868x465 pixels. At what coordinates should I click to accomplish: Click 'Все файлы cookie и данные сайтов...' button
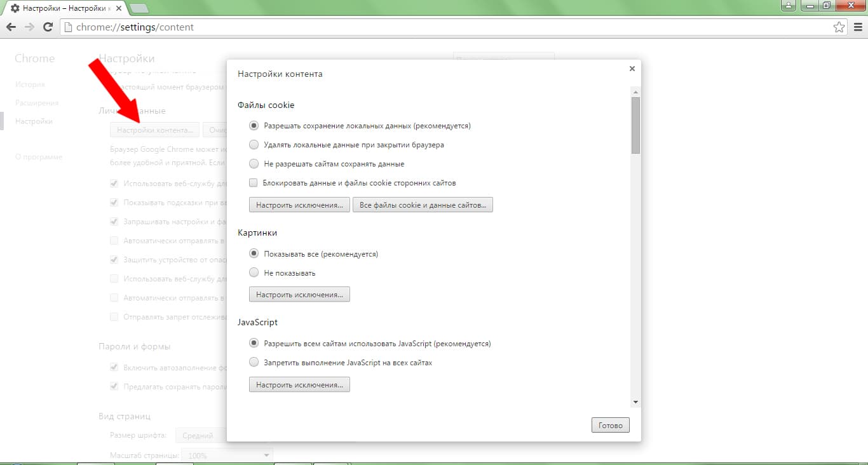(x=423, y=205)
